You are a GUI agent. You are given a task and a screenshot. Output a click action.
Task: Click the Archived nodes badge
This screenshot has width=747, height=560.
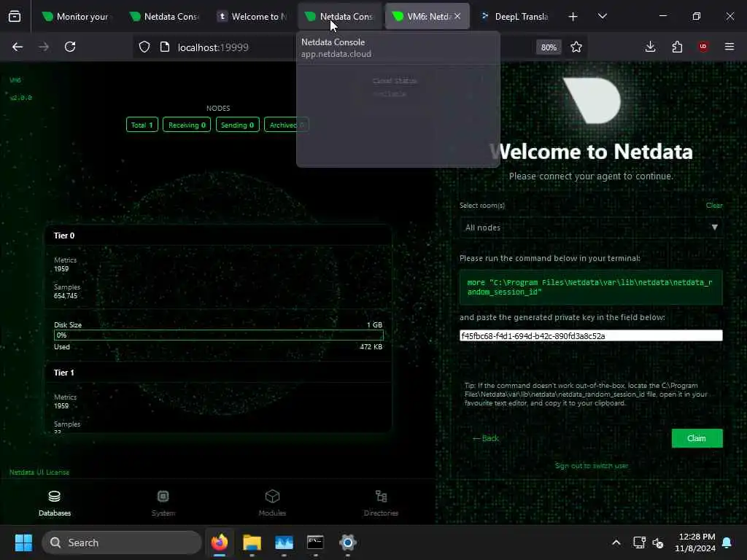pyautogui.click(x=286, y=125)
